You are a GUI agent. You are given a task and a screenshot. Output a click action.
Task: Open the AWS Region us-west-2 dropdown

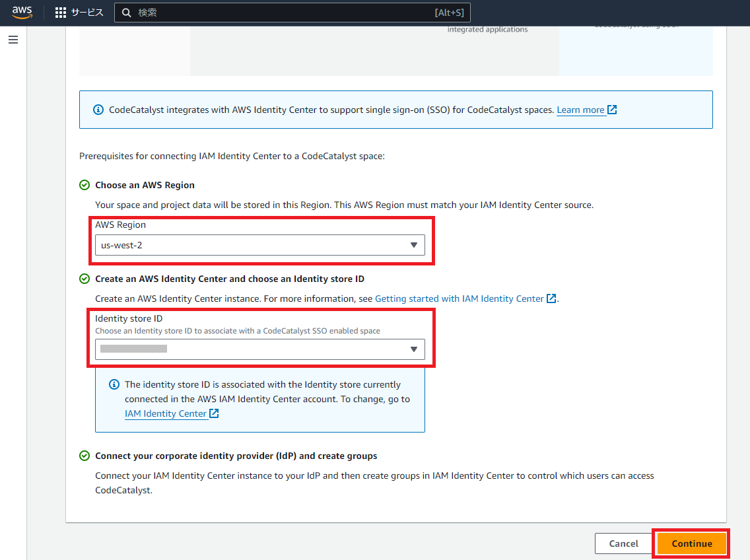click(x=259, y=245)
